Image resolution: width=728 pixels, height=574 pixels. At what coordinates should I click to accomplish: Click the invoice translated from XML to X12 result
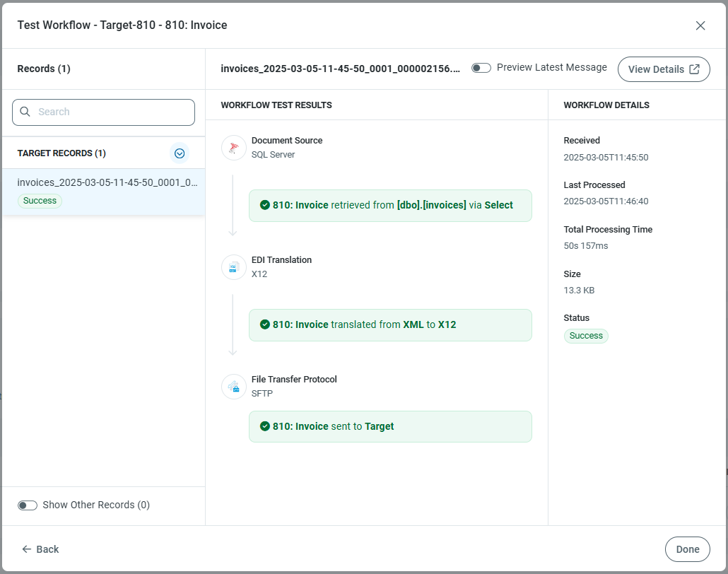390,325
